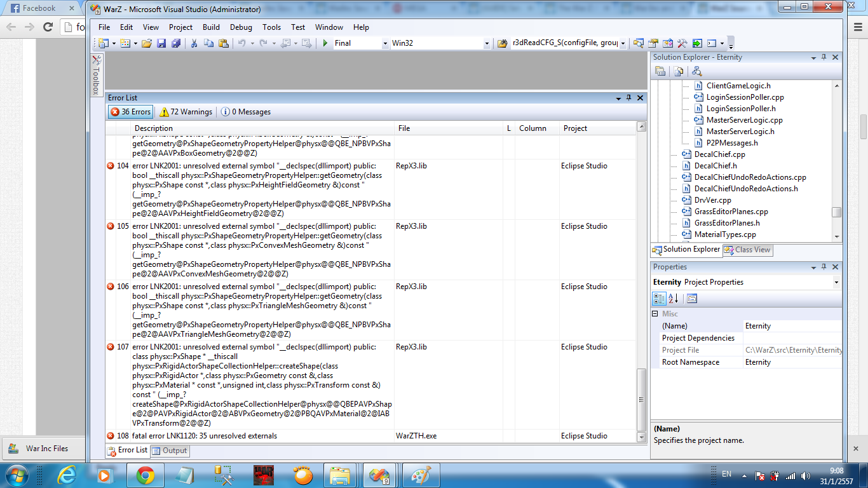The image size is (868, 488).
Task: Select fatal error LNK1120 row 108
Action: [370, 436]
